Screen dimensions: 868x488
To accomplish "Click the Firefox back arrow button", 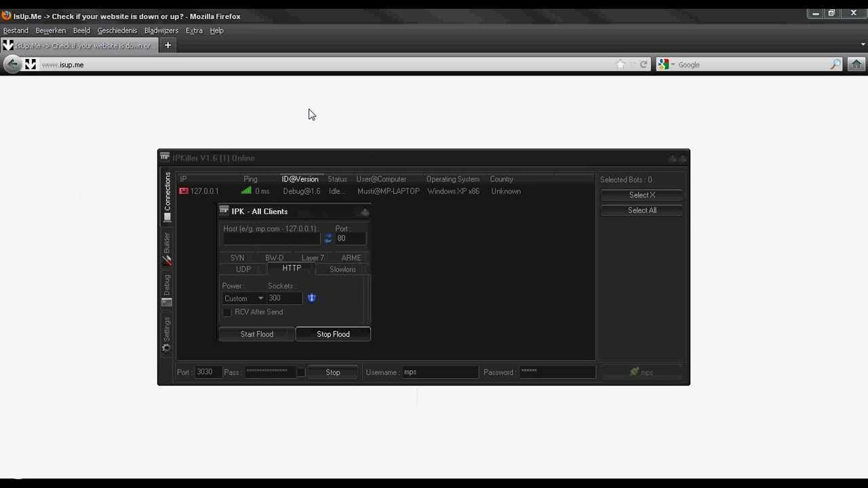I will (x=12, y=64).
